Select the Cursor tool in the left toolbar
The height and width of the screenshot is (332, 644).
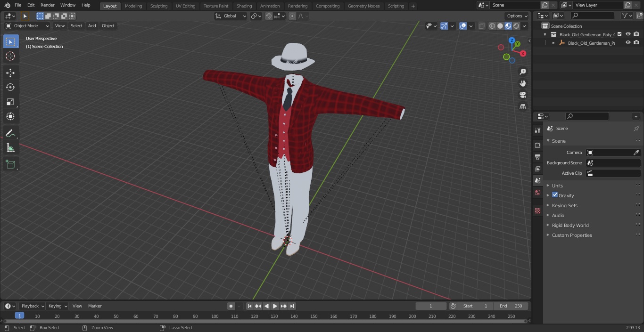10,56
